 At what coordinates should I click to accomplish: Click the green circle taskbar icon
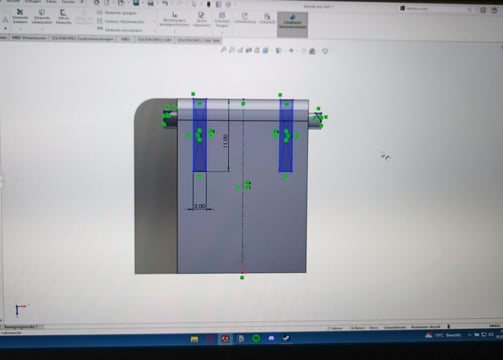pyautogui.click(x=256, y=338)
